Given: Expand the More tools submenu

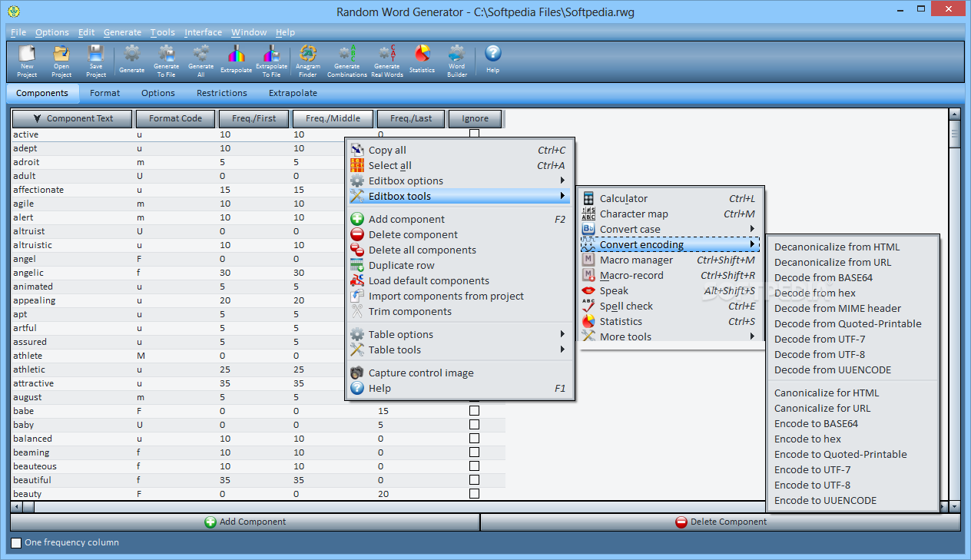Looking at the screenshot, I should pyautogui.click(x=670, y=336).
